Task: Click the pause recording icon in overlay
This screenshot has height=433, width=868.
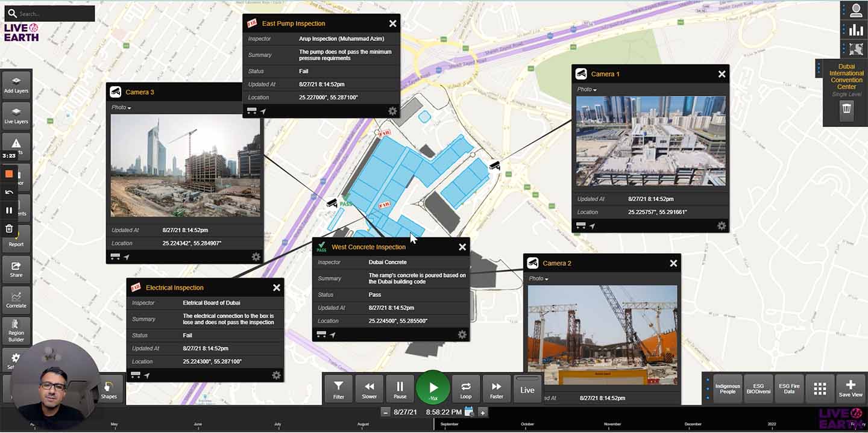Action: tap(9, 210)
